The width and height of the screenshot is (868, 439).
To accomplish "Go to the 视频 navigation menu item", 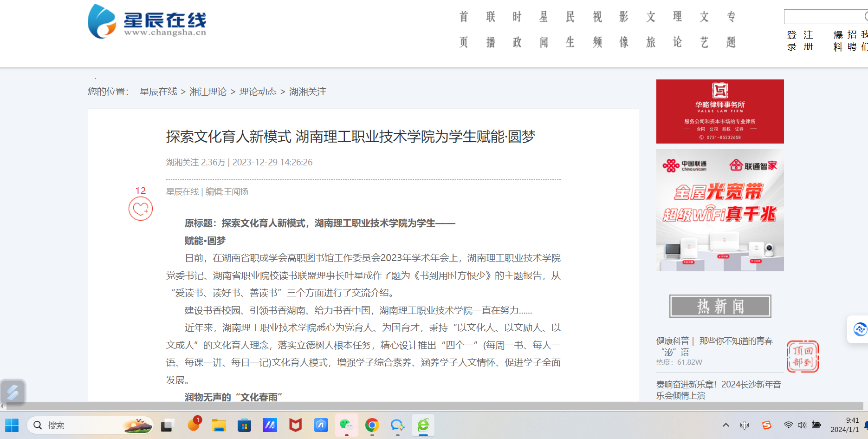I will pos(597,30).
